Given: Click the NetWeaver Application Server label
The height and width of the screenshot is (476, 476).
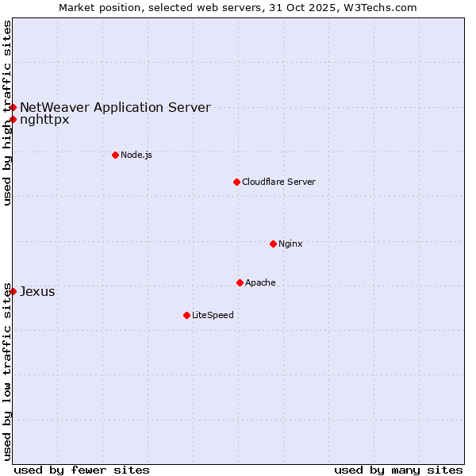Looking at the screenshot, I should [x=115, y=107].
